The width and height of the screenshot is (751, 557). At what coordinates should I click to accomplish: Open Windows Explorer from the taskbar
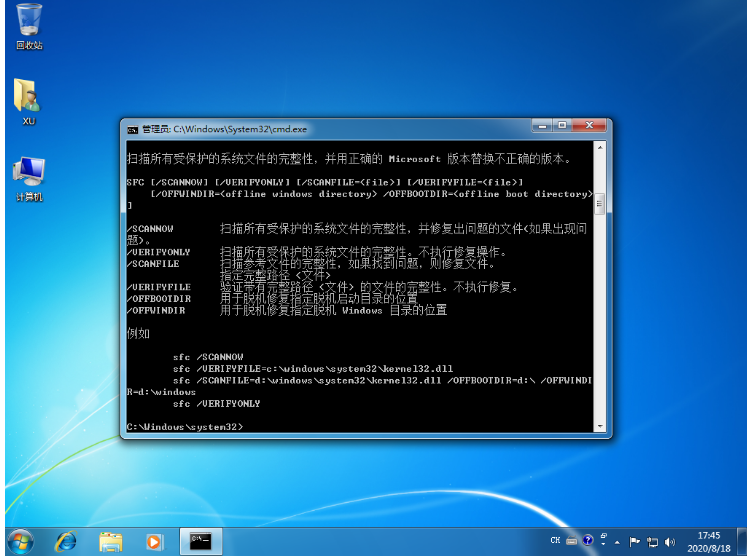[110, 541]
